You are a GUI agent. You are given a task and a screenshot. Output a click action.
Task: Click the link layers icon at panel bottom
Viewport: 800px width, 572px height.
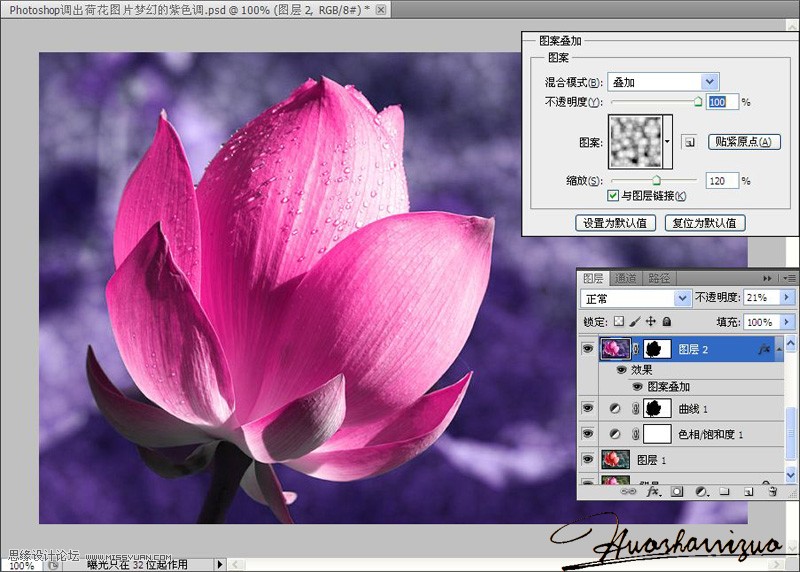click(628, 491)
